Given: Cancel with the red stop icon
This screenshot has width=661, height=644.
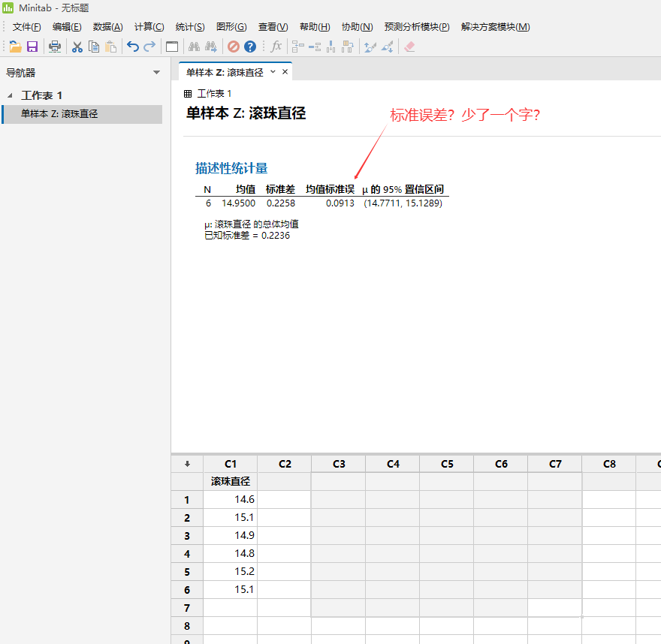Looking at the screenshot, I should pos(233,47).
